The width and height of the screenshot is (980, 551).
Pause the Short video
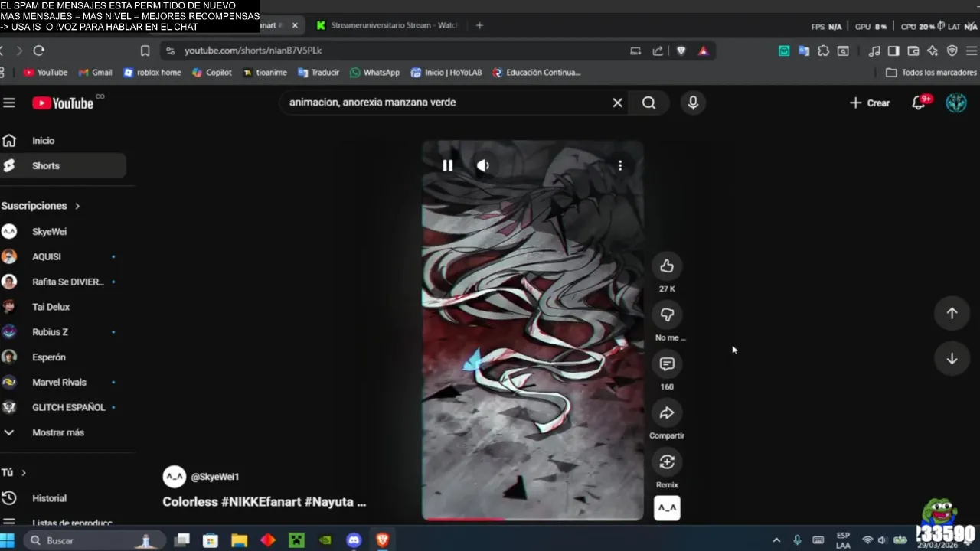point(447,165)
